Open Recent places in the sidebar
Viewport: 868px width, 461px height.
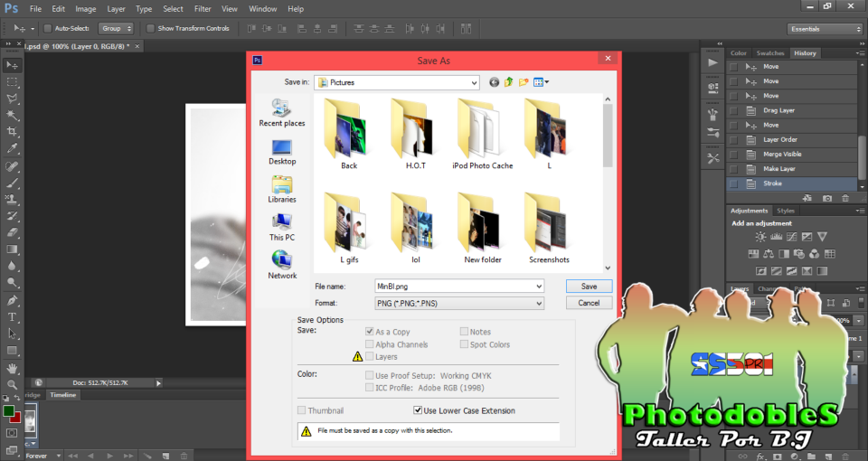coord(282,113)
